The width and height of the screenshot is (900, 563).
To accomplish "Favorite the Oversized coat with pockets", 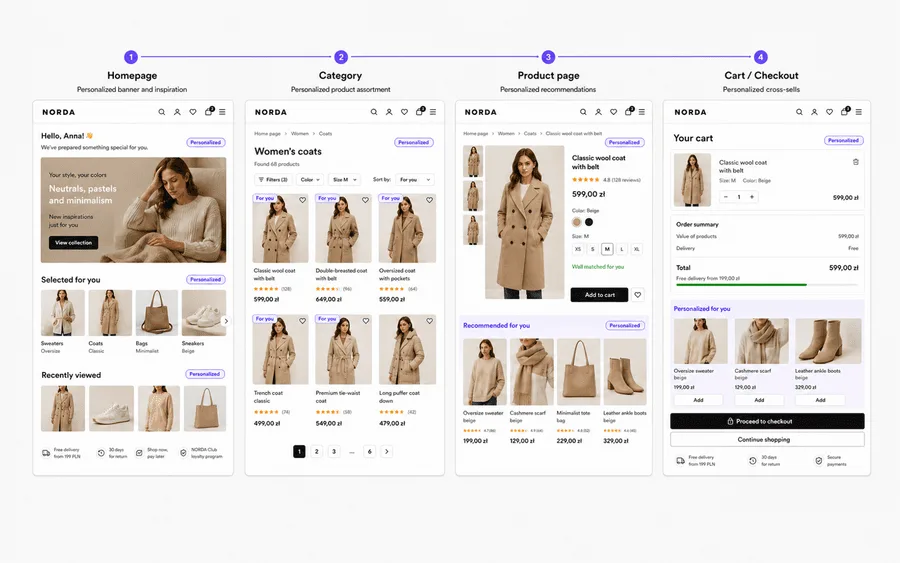I will pos(429,200).
